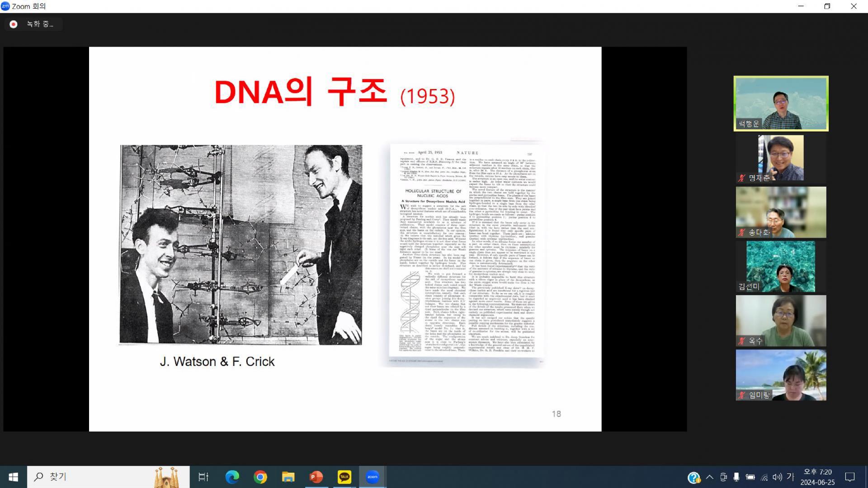Open the Windows Start menu
868x488 pixels.
tap(13, 476)
